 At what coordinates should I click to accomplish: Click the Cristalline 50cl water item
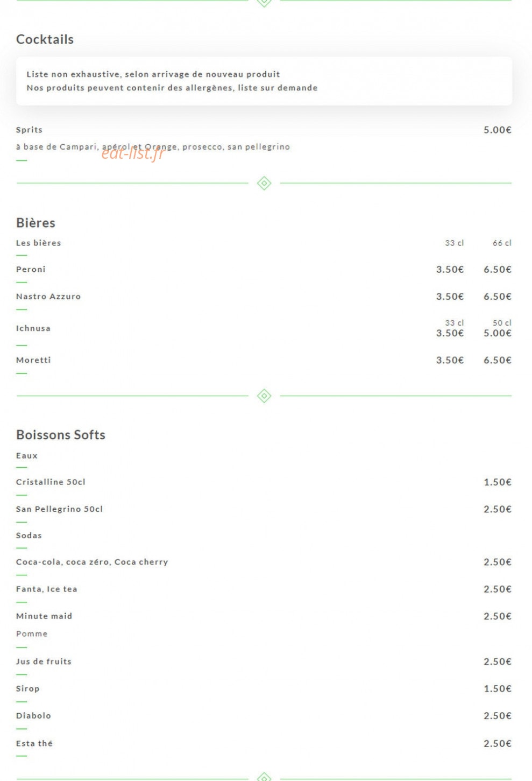point(51,482)
